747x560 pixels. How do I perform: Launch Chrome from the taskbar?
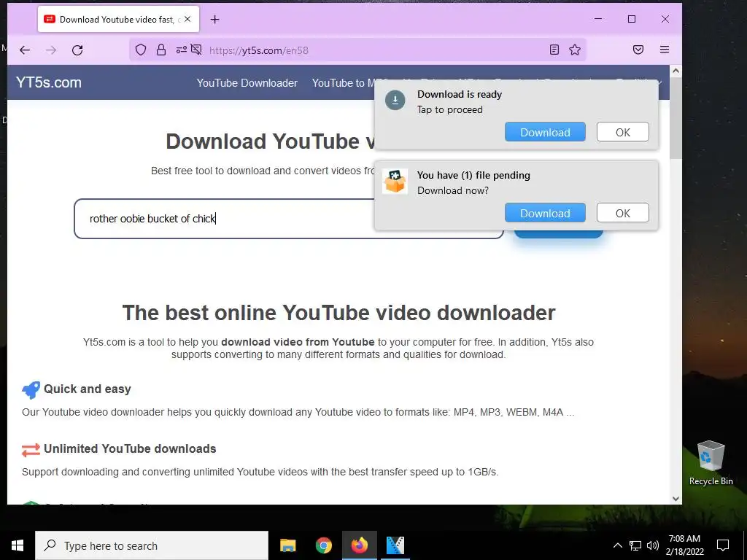pos(323,545)
